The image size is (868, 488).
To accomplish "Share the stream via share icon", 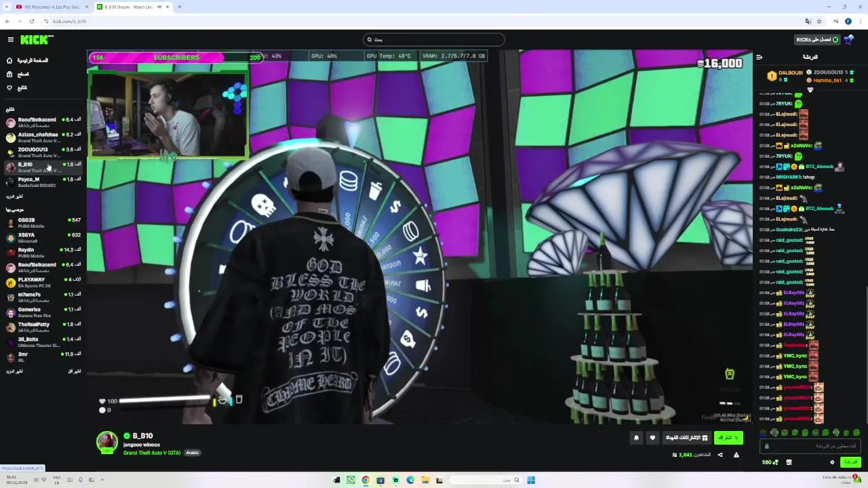I will 720,455.
